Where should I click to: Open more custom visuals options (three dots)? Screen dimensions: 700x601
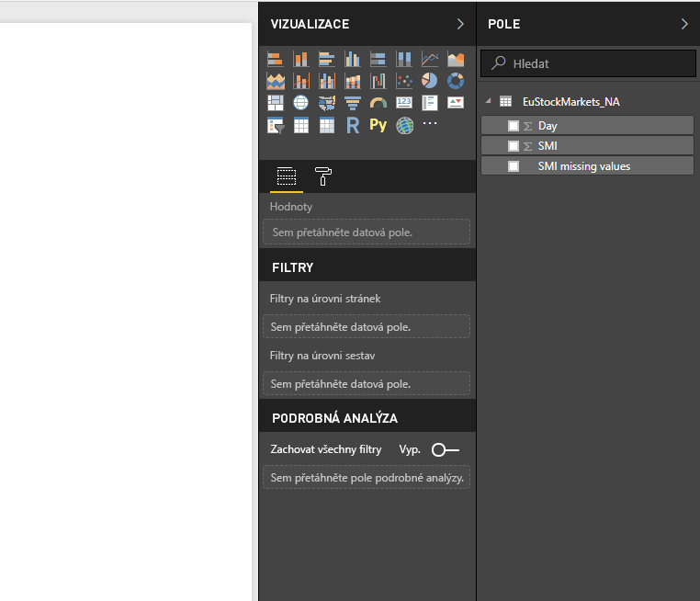click(430, 123)
